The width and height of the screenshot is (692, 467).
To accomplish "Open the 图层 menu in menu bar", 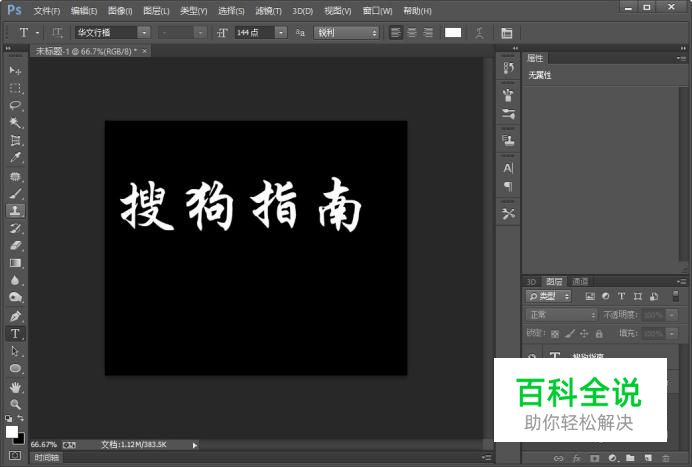I will [156, 11].
